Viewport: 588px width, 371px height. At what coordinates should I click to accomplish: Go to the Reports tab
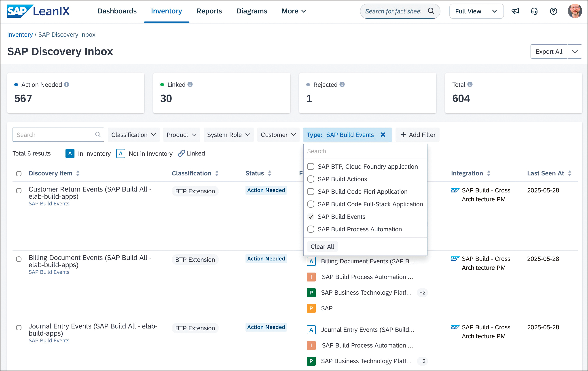tap(209, 11)
